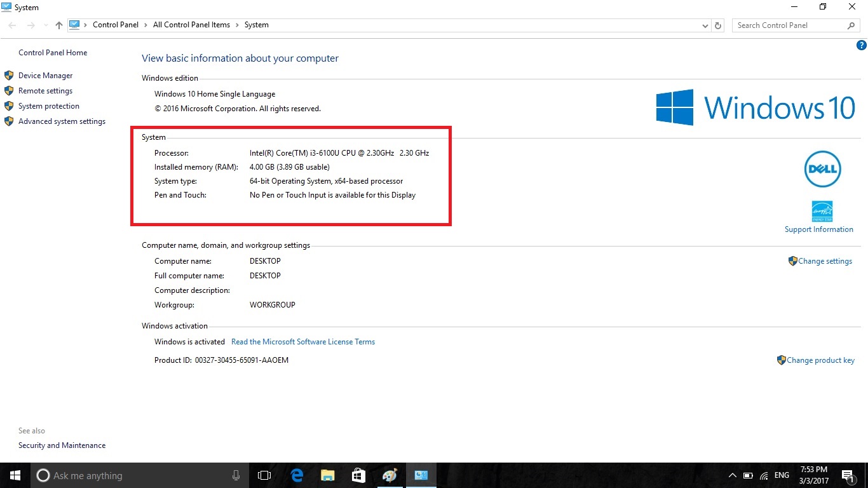Open Task View from the taskbar
This screenshot has height=488, width=868.
click(x=264, y=475)
